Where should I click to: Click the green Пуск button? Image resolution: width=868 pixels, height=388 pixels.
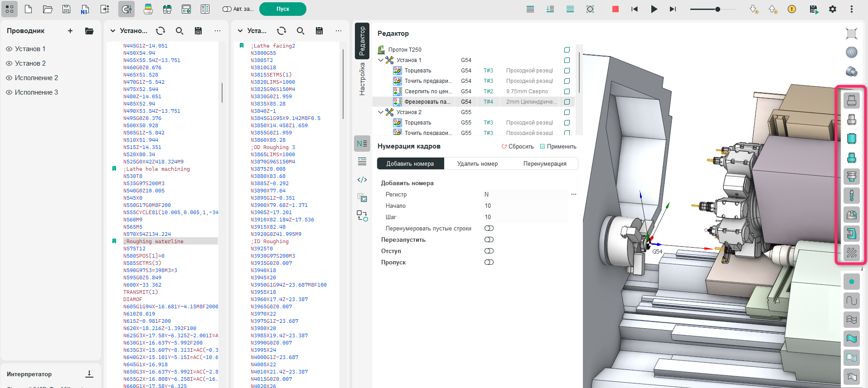pyautogui.click(x=282, y=9)
